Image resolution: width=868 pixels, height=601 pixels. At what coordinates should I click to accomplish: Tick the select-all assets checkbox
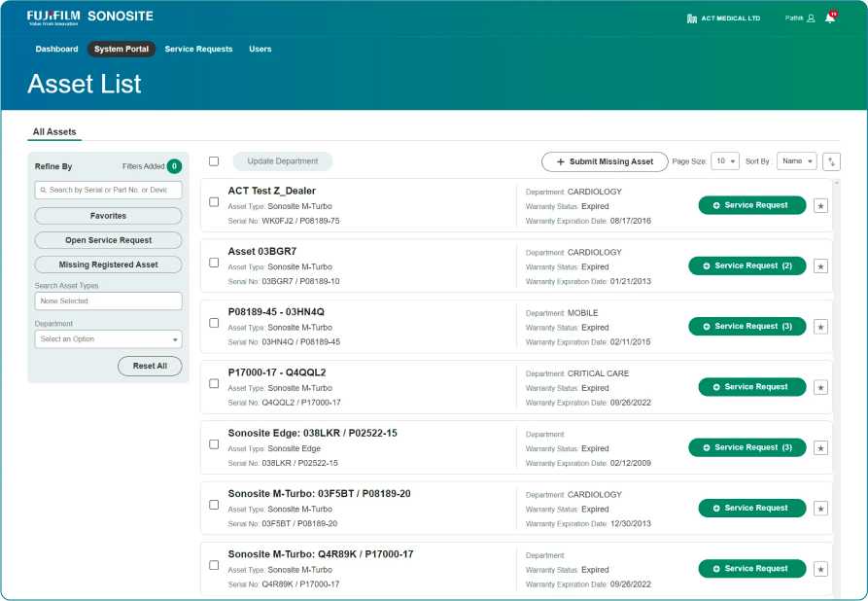pyautogui.click(x=214, y=161)
